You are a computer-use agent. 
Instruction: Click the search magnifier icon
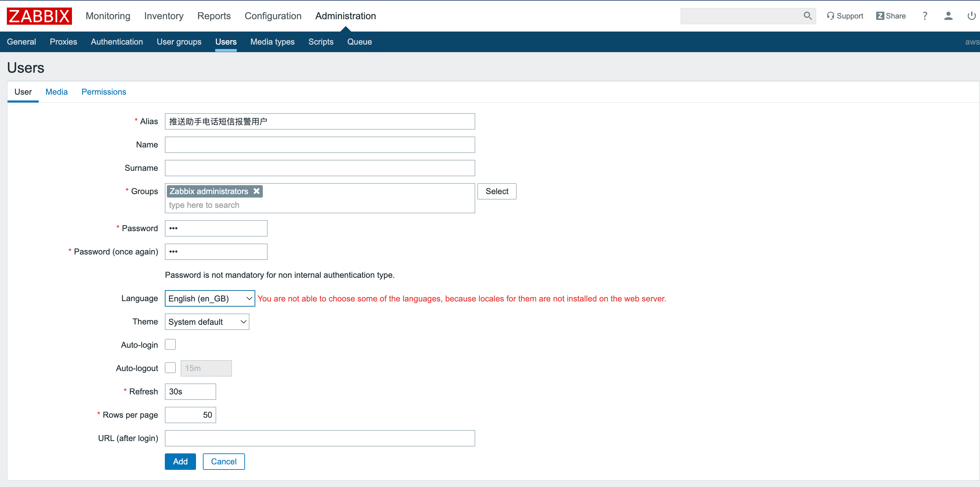pos(807,16)
